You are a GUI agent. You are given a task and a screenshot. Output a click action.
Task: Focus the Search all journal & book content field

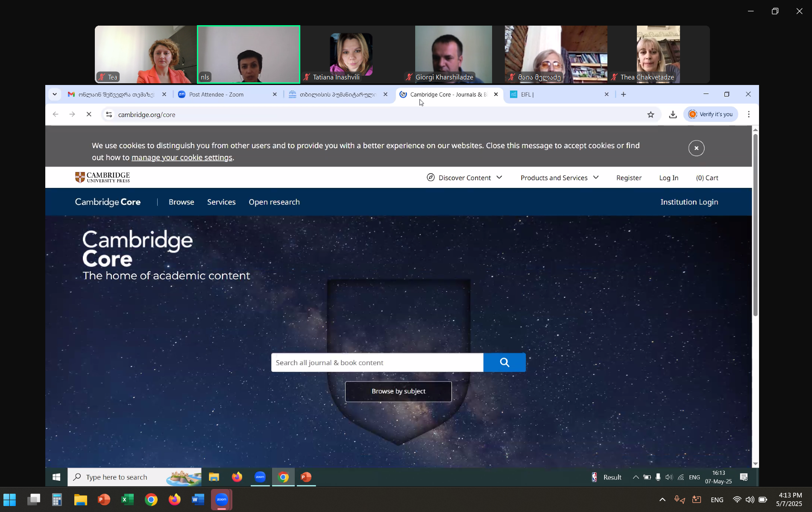(x=377, y=363)
